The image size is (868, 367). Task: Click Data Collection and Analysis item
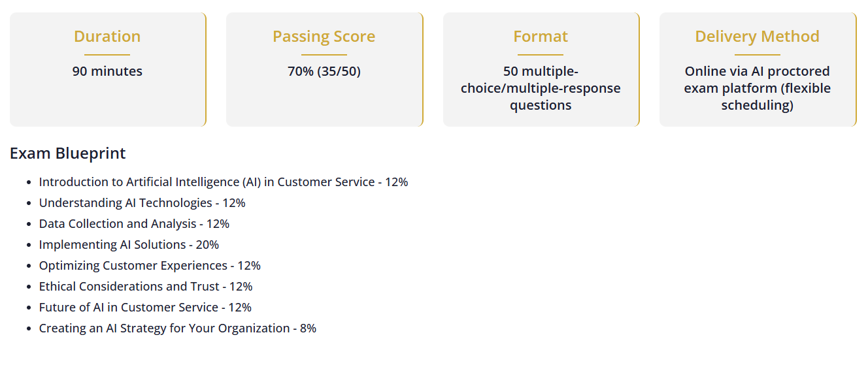click(134, 224)
